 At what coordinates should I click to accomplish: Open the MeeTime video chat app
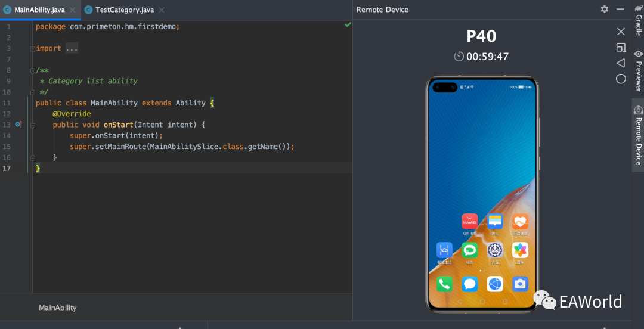469,250
